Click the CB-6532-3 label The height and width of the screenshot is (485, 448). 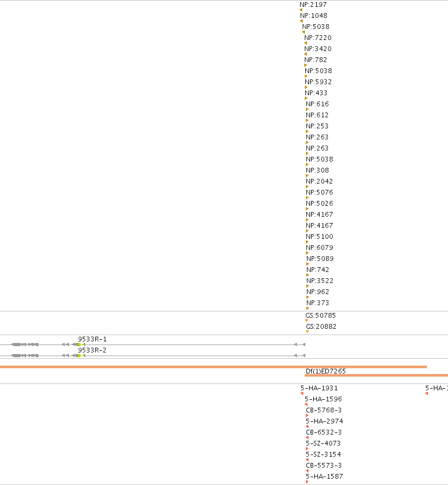coord(324,432)
